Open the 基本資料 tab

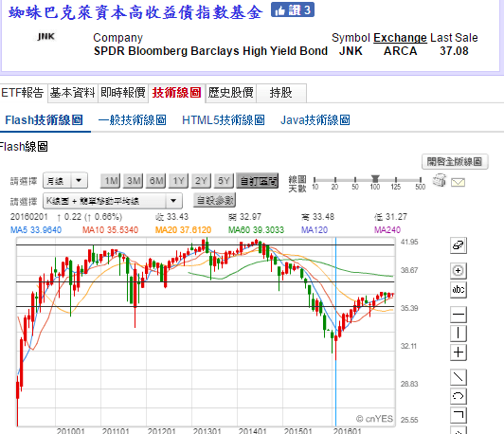click(73, 93)
